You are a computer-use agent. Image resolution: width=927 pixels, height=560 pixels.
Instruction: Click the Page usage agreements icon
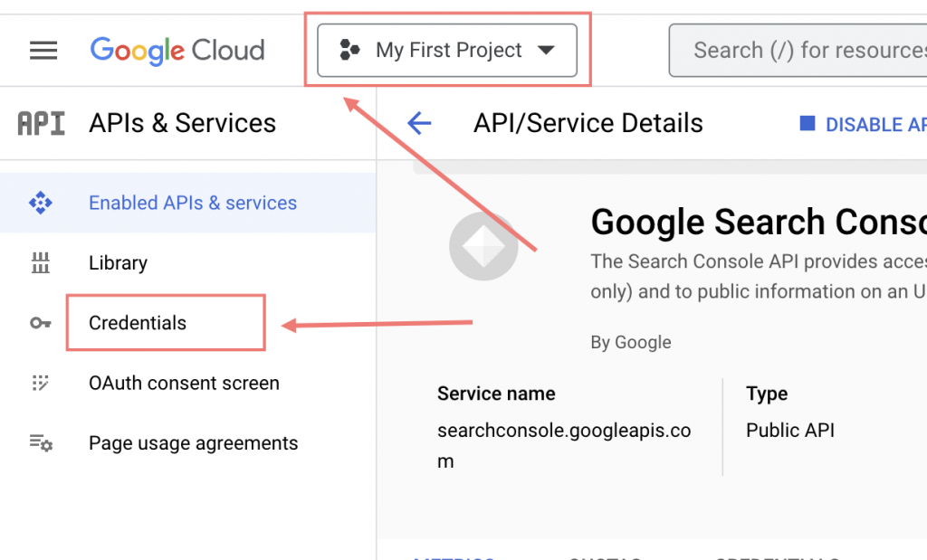41,442
